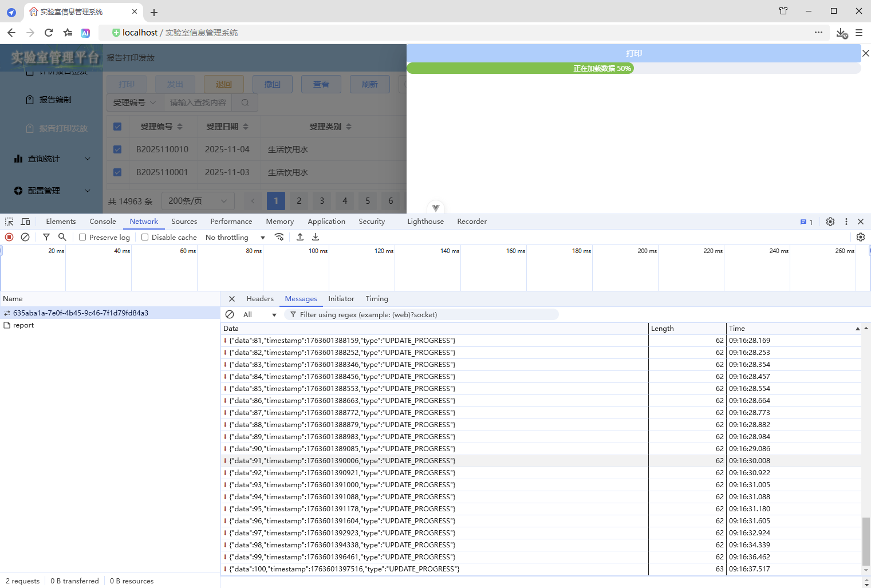Click the 刷新 button

[370, 84]
